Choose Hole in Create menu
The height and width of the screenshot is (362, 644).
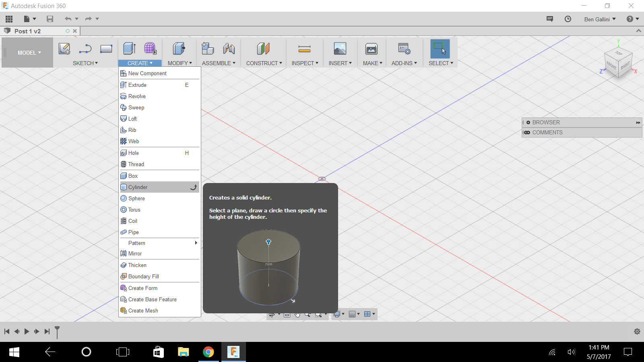pyautogui.click(x=160, y=153)
